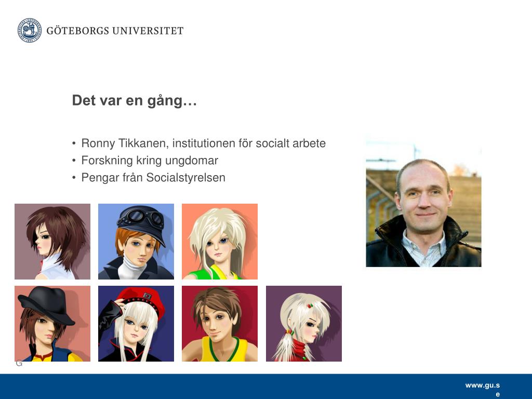Select blonde avatar on orange background
Screen dimensions: 532x399
[220, 242]
